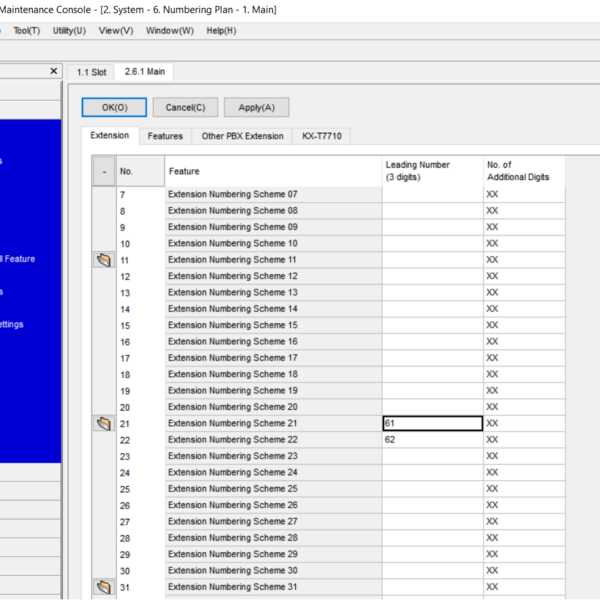Go to the Other PBX Extension tab

coord(242,136)
